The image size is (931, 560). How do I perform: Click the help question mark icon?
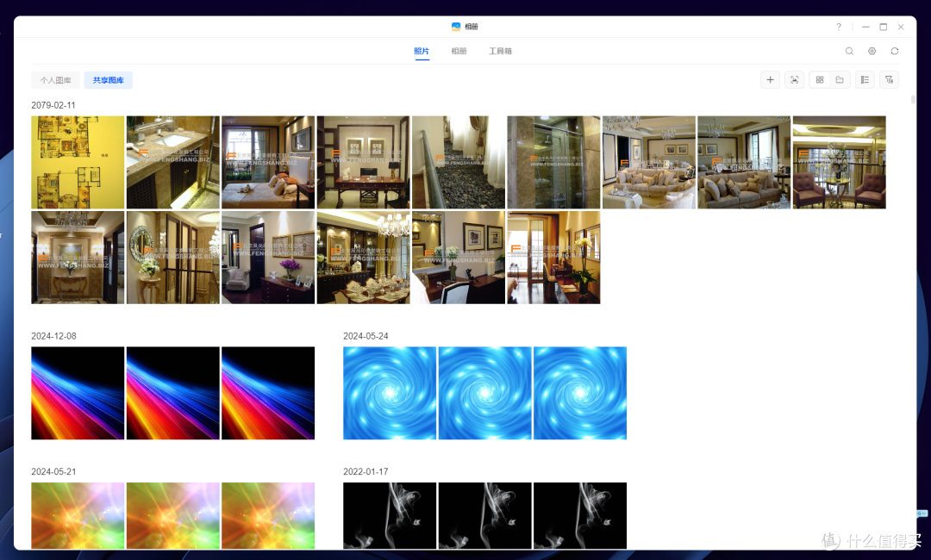pos(839,27)
